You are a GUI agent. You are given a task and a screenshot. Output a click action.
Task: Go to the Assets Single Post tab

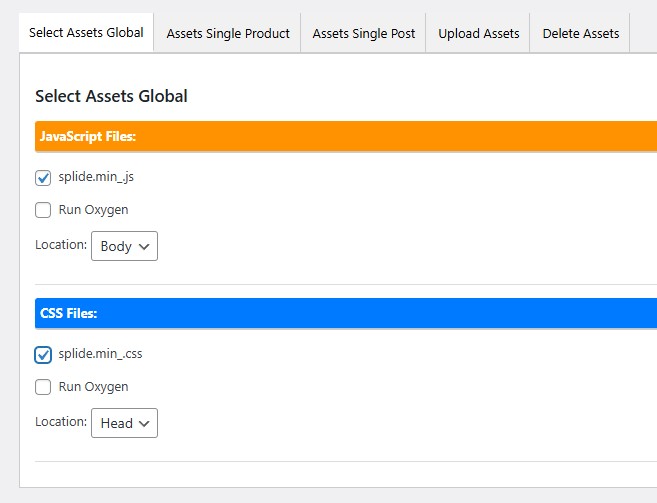pyautogui.click(x=363, y=33)
